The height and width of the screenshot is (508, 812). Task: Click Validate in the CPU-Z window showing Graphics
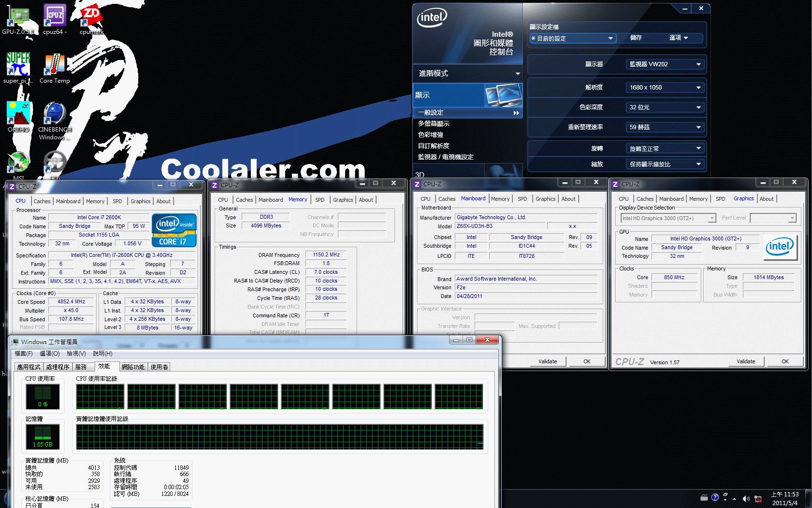tap(746, 361)
